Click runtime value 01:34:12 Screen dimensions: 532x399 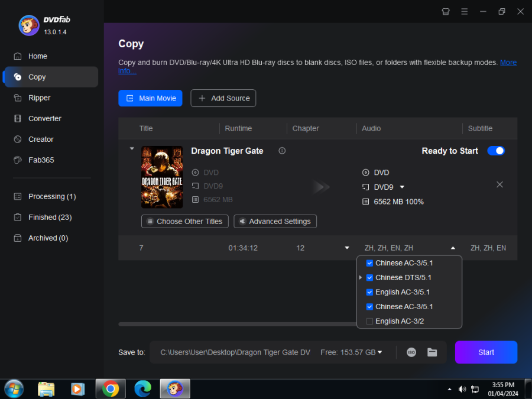point(243,248)
